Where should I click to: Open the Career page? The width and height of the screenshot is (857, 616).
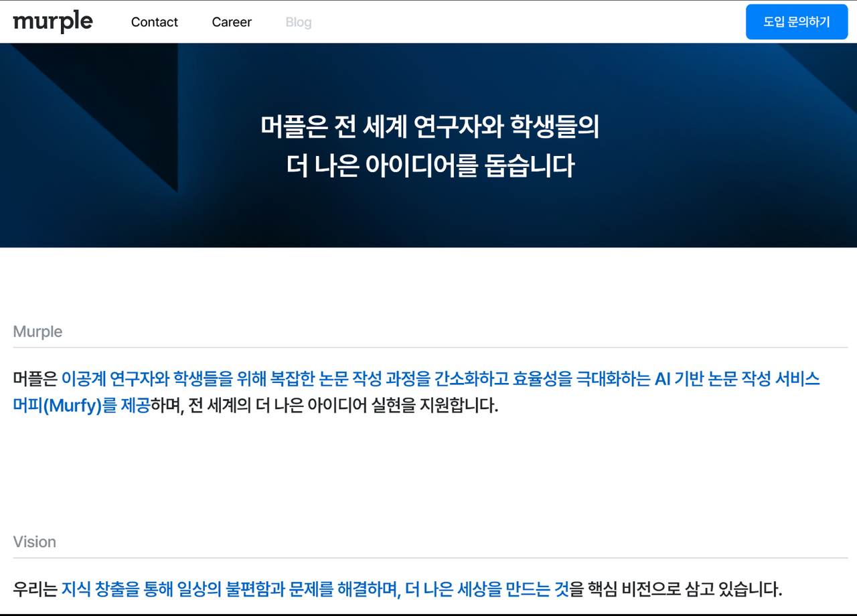click(232, 22)
